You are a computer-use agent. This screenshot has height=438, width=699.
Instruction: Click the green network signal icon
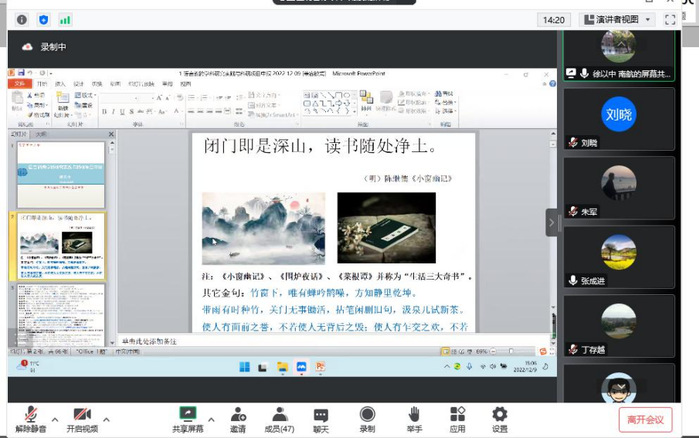tap(65, 19)
